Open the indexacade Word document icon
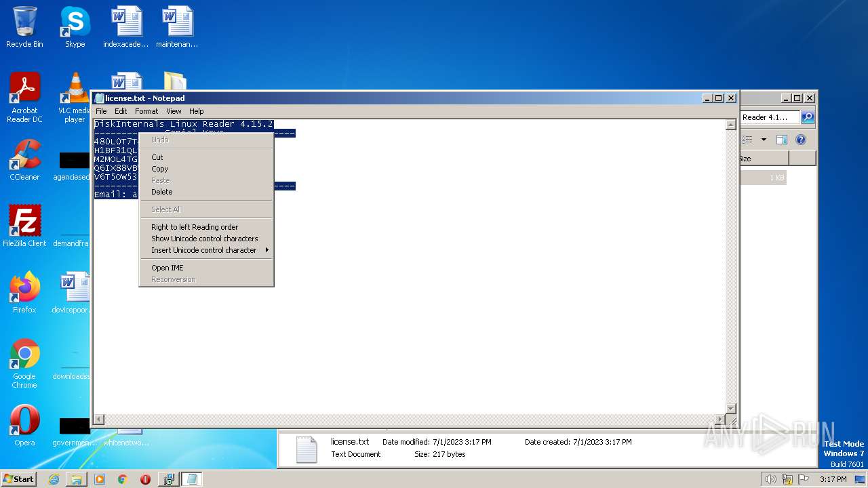Screen dimensions: 868x488 coord(125,27)
